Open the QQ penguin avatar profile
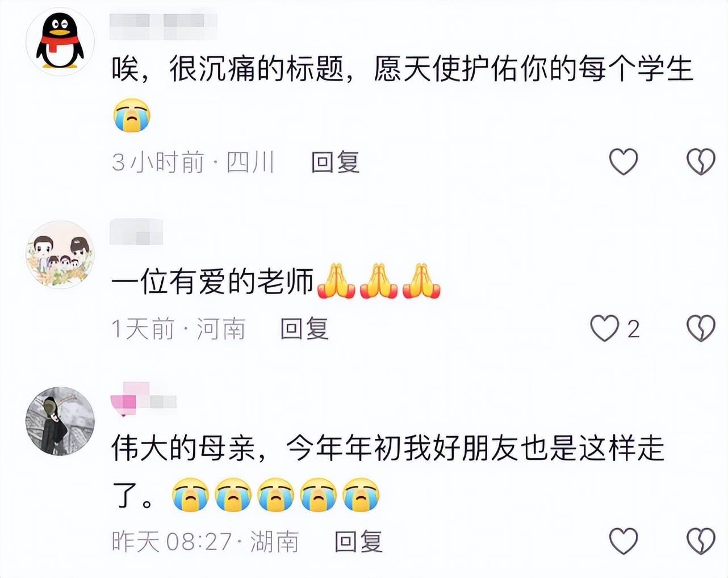This screenshot has height=578, width=728. point(60,41)
